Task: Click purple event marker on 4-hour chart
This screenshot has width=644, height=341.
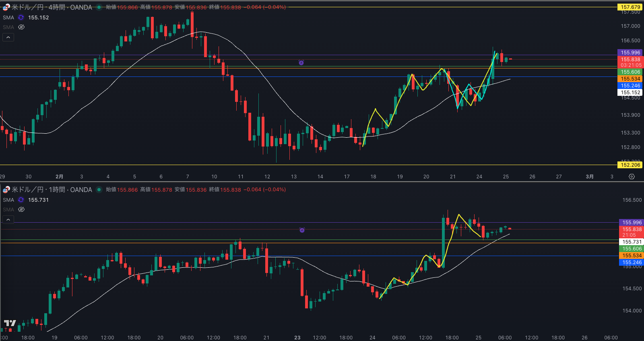Action: [301, 63]
